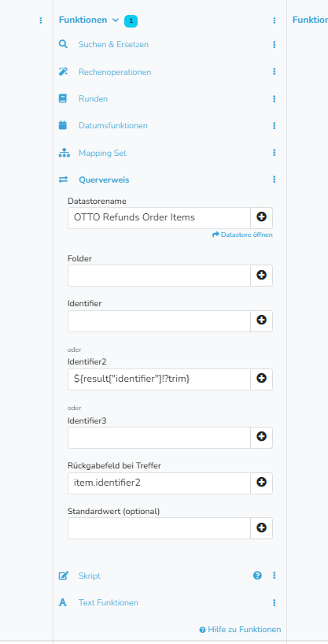This screenshot has height=644, width=328.
Task: Click the help icon next to Skript
Action: click(x=257, y=576)
